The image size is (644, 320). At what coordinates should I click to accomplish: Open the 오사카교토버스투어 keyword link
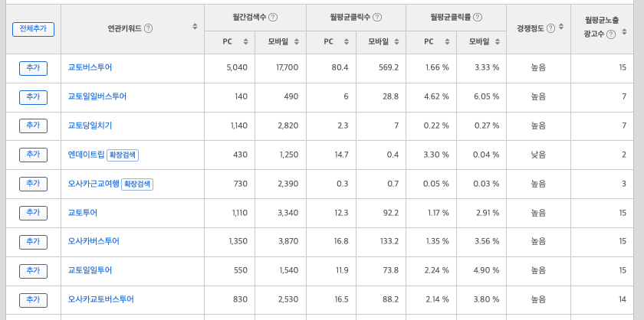(x=100, y=299)
